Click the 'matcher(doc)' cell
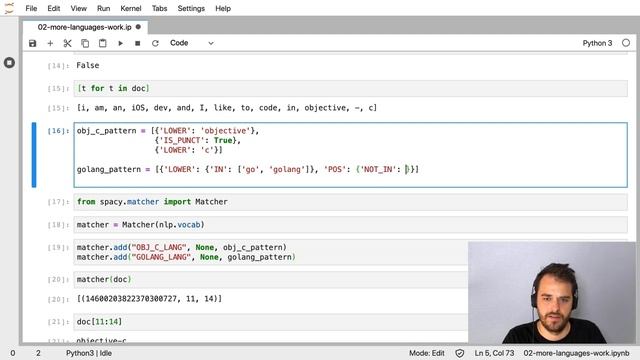This screenshot has height=360, width=640. tap(270, 280)
